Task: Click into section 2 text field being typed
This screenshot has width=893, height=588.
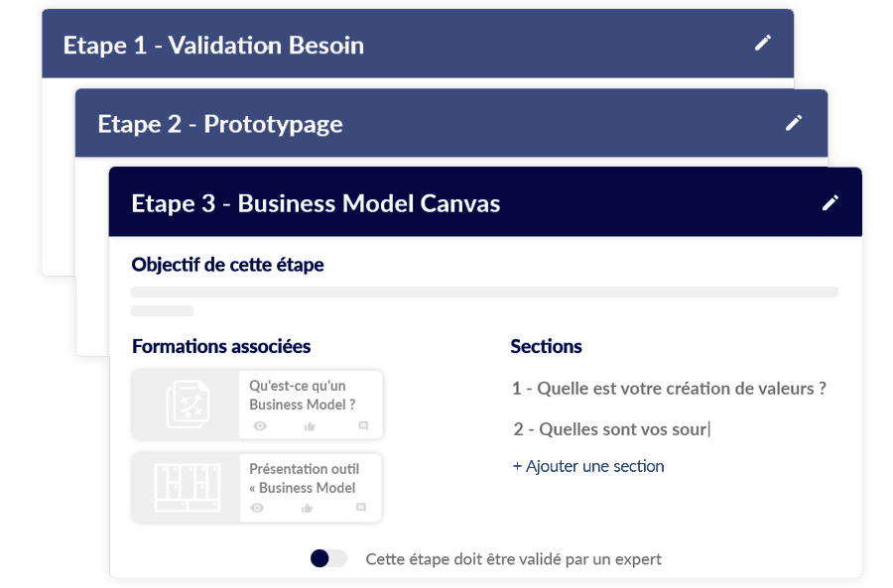Action: point(611,429)
